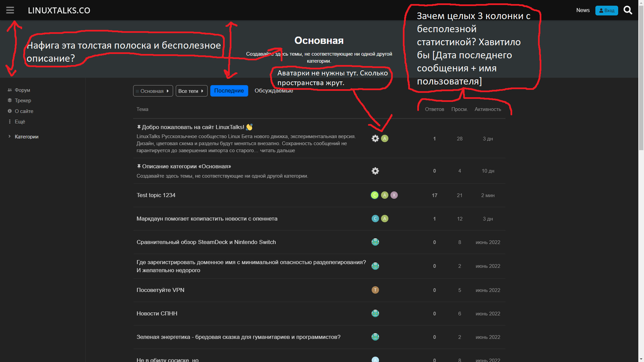Click A avatar in Test topic 1234 row
The width and height of the screenshot is (644, 362).
coord(385,195)
